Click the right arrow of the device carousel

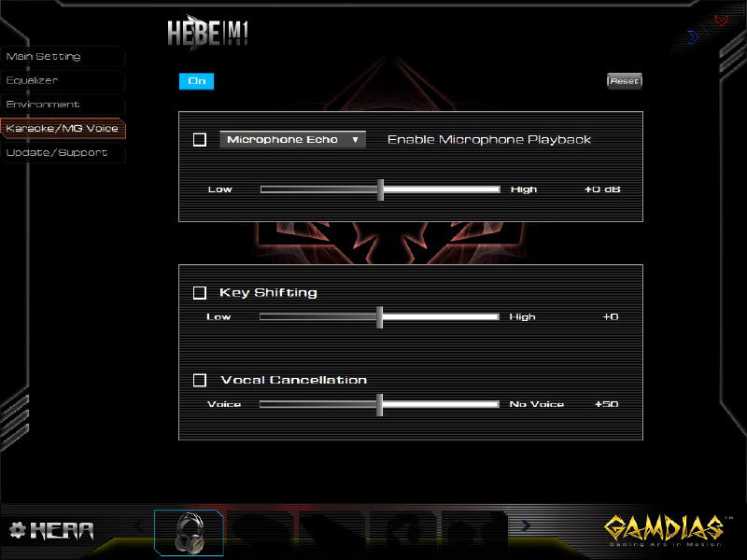tap(525, 525)
